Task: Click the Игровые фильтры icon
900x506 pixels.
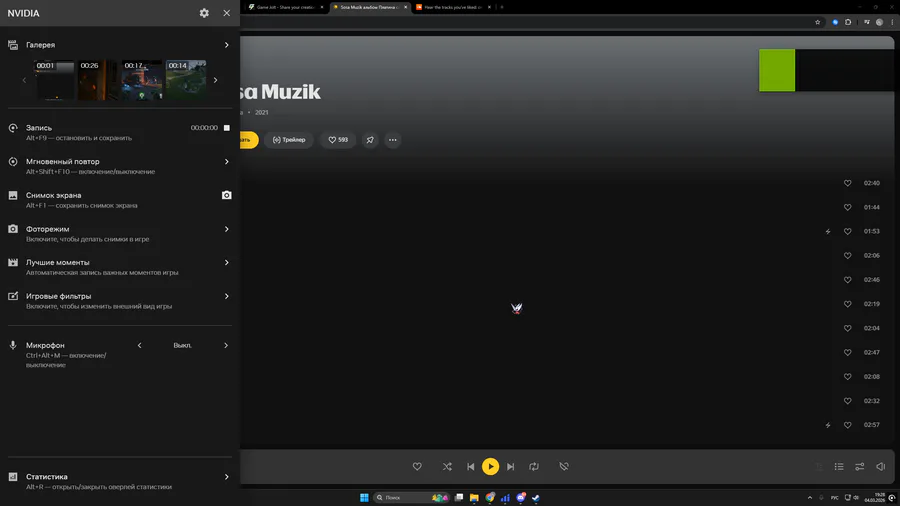Action: 13,296
